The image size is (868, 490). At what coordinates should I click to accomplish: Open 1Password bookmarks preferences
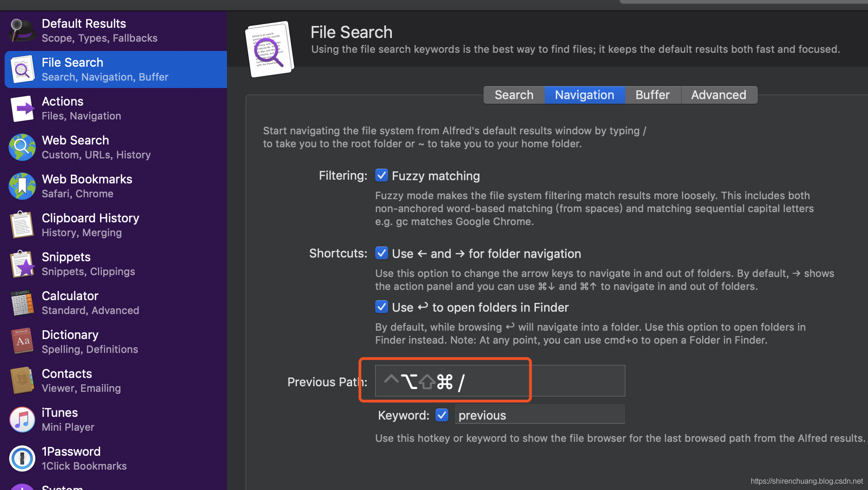116,459
